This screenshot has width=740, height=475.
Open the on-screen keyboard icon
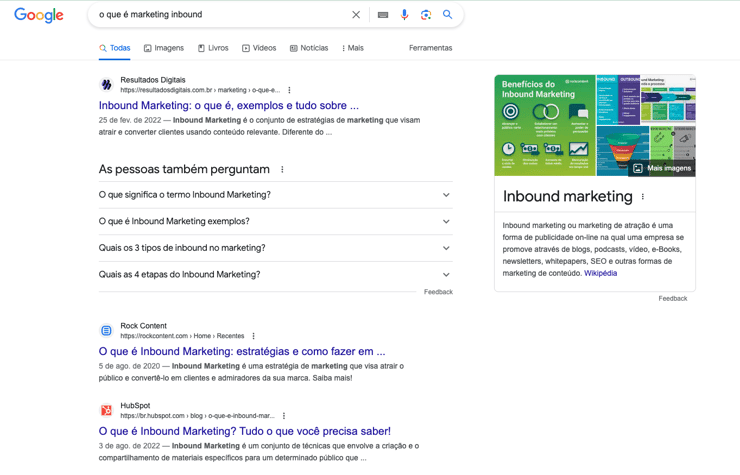[x=382, y=15]
